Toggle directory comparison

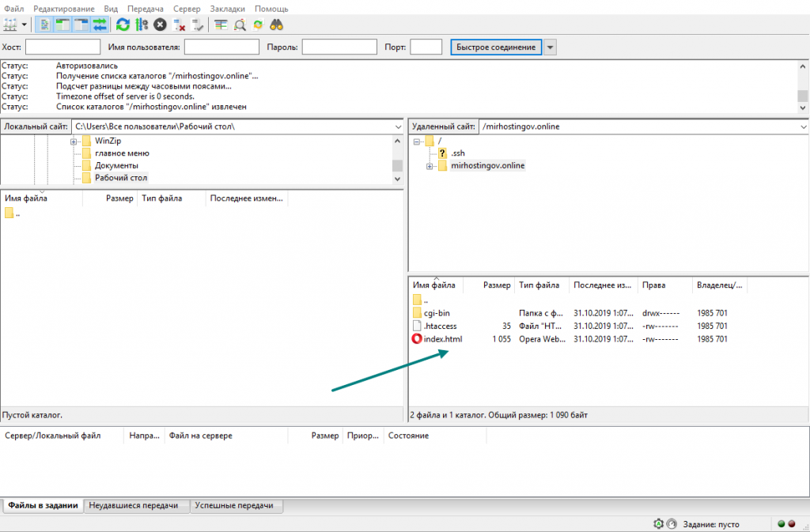[x=240, y=25]
